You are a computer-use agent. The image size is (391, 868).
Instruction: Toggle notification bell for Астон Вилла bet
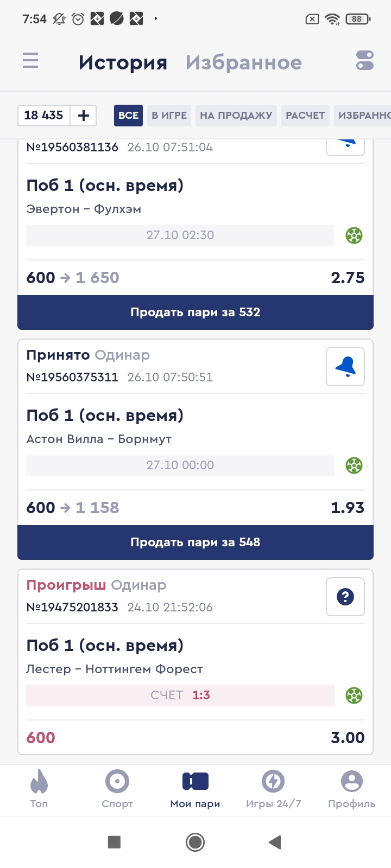pyautogui.click(x=345, y=367)
